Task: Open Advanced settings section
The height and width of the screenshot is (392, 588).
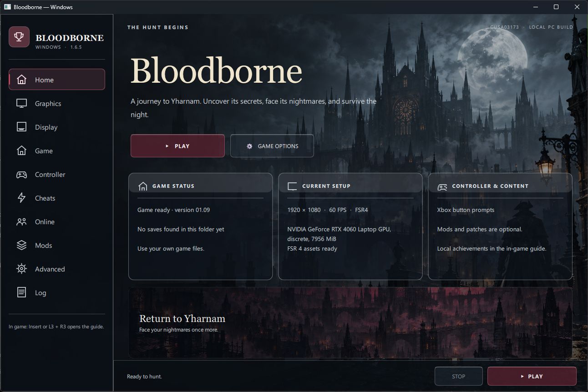Action: (57, 269)
